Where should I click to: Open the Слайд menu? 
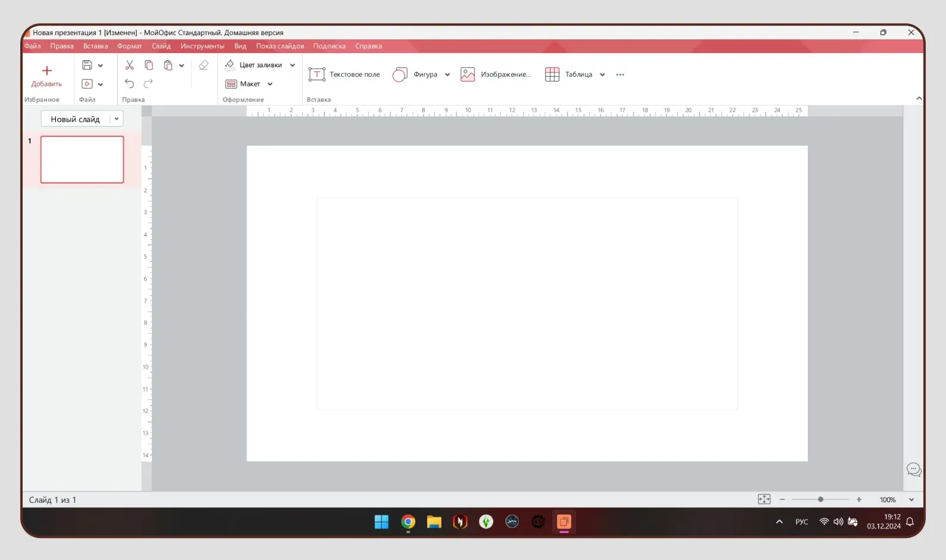click(x=161, y=46)
